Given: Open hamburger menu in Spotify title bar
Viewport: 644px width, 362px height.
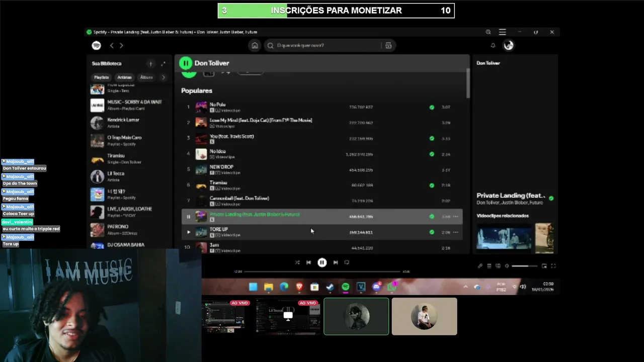Looking at the screenshot, I should [x=502, y=32].
